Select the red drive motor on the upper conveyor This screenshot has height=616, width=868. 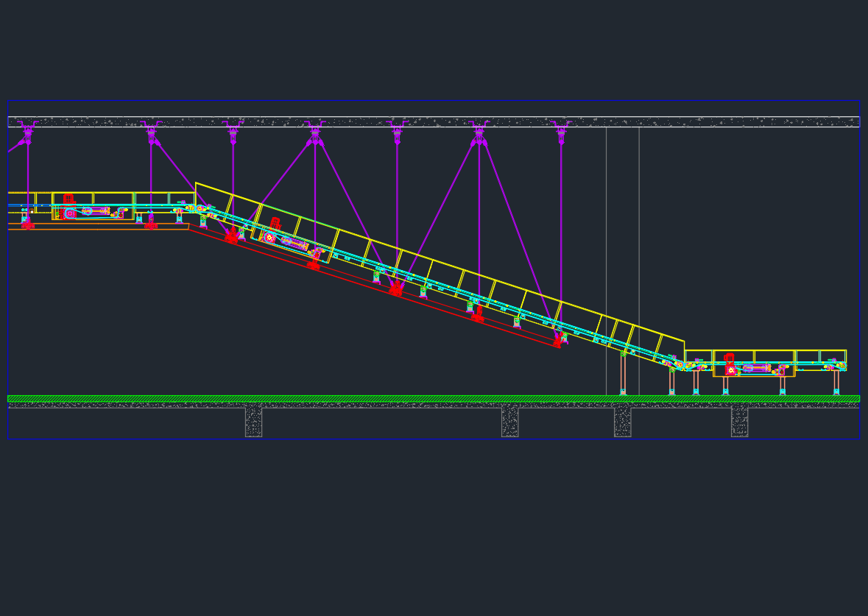tap(68, 197)
